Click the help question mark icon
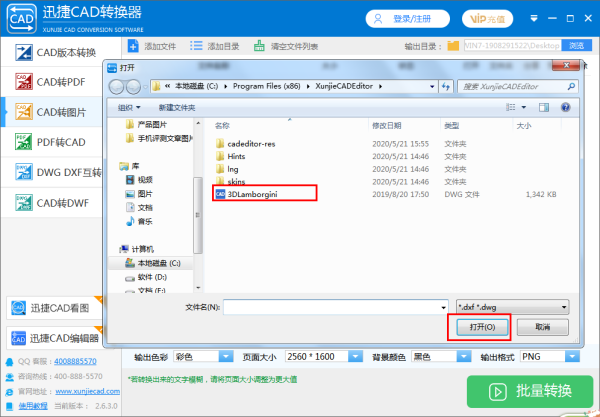Image resolution: width=600 pixels, height=417 pixels. (x=565, y=108)
